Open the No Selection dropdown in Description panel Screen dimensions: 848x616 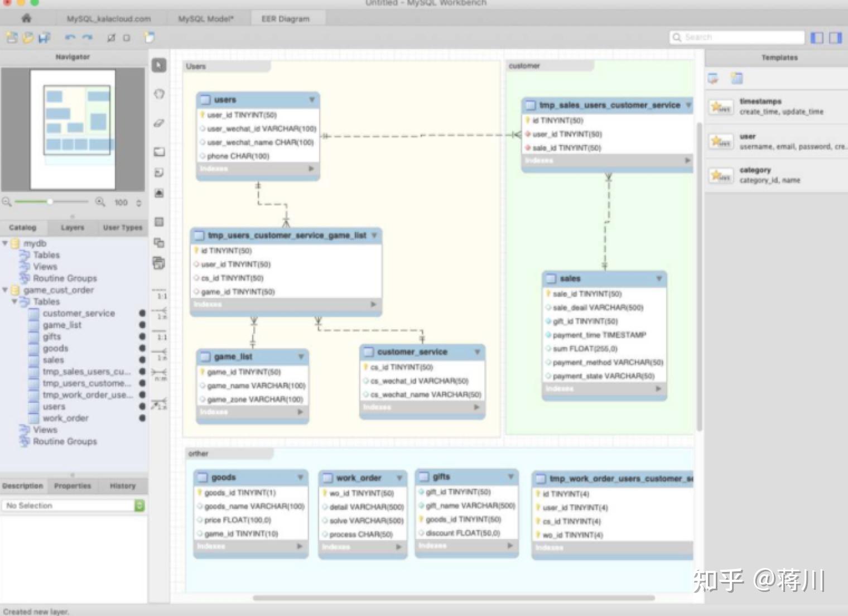(138, 505)
